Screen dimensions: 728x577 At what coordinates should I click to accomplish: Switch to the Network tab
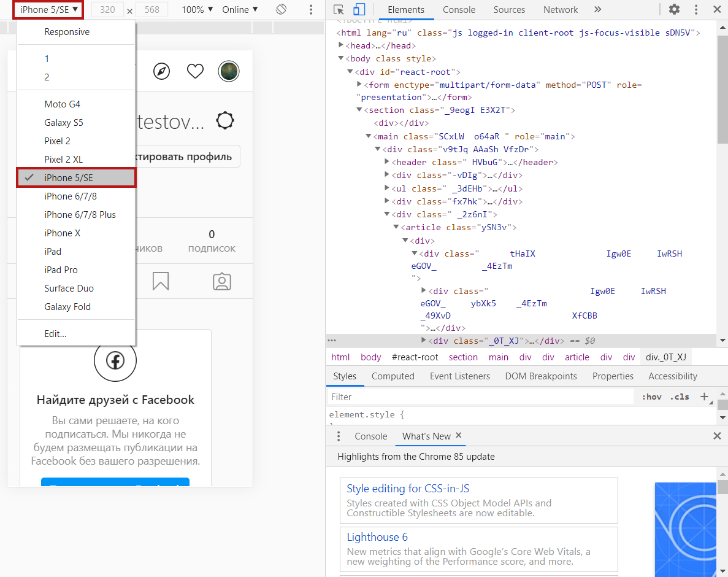tap(560, 10)
